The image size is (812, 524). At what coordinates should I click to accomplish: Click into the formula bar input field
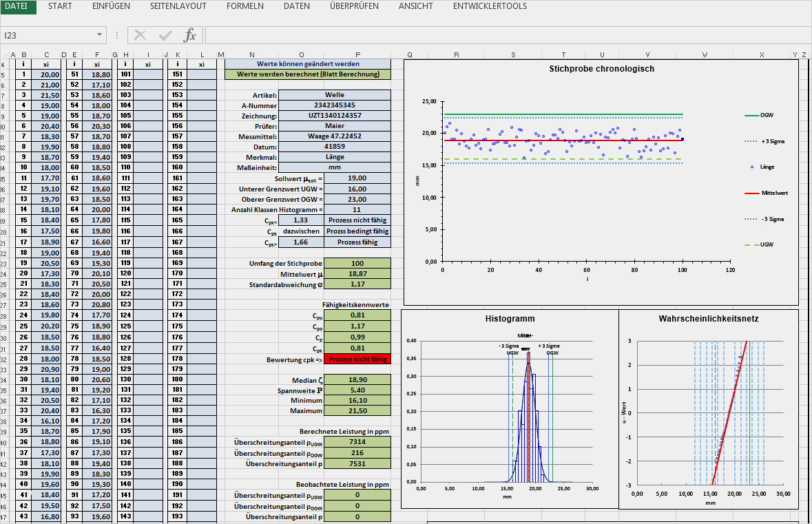[x=503, y=35]
